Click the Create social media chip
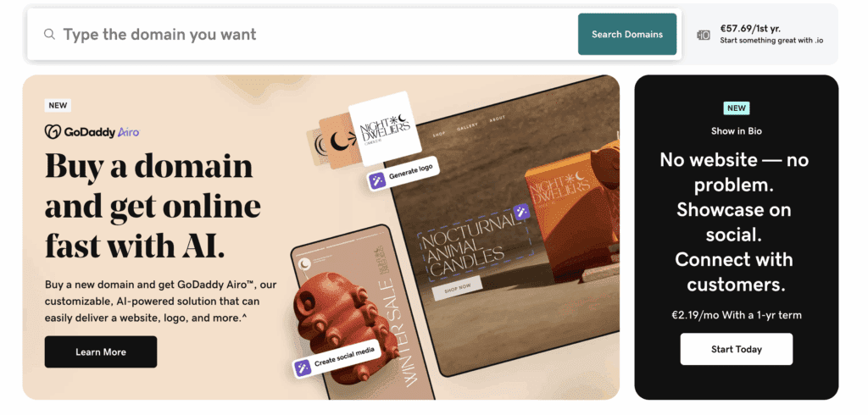 click(x=337, y=358)
